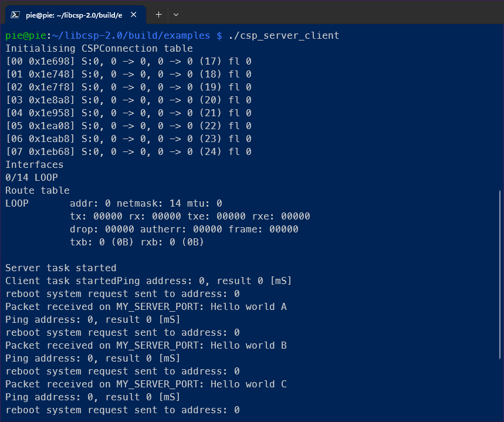Click the ./csp_server_client command text
The image size is (504, 422).
coord(285,35)
